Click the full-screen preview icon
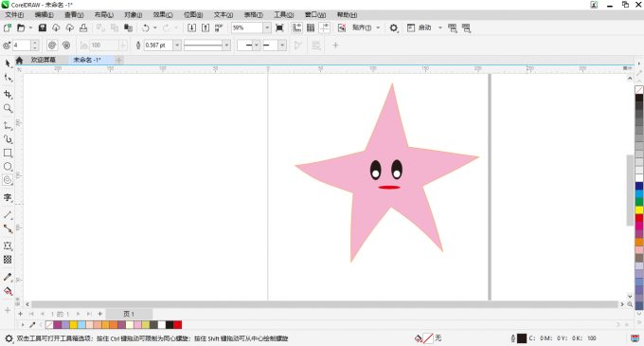Viewport: 644px width, 346px height. click(279, 27)
